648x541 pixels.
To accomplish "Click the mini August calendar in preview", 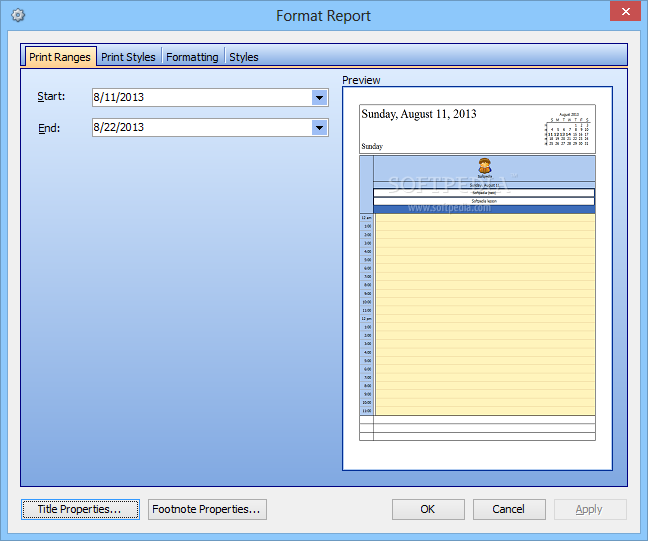I will [567, 129].
